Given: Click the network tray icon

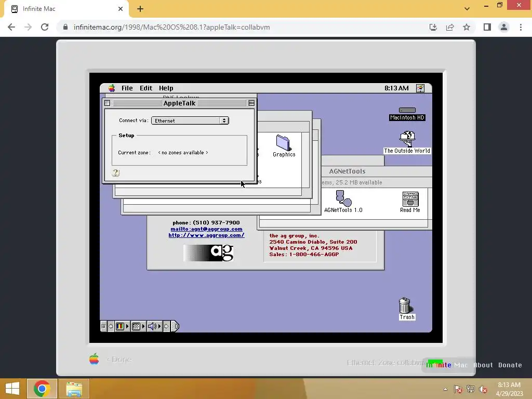Looking at the screenshot, I should [471, 389].
